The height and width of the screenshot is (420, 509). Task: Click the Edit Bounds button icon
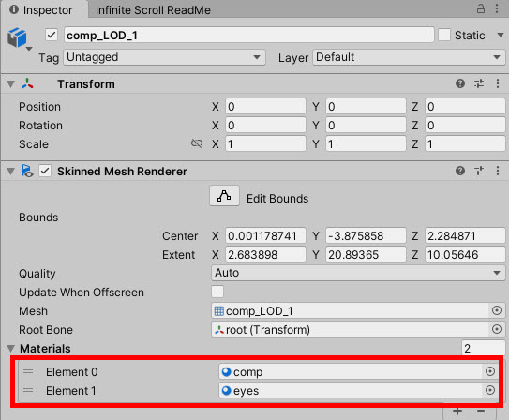pyautogui.click(x=224, y=196)
